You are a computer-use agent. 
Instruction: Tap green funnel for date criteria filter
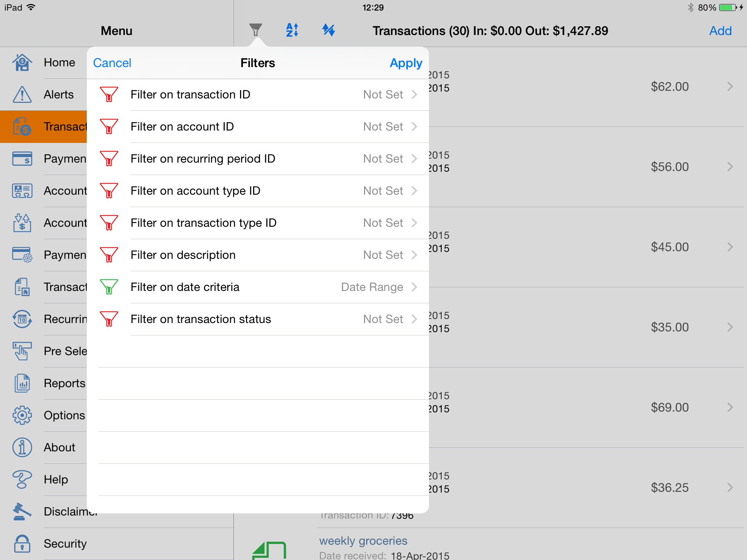tap(109, 287)
